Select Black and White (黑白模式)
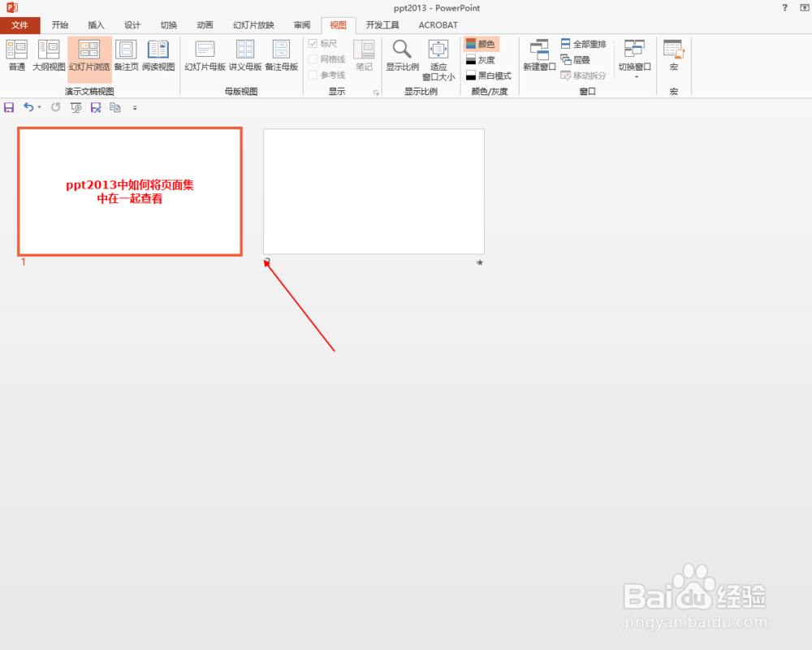 tap(489, 76)
